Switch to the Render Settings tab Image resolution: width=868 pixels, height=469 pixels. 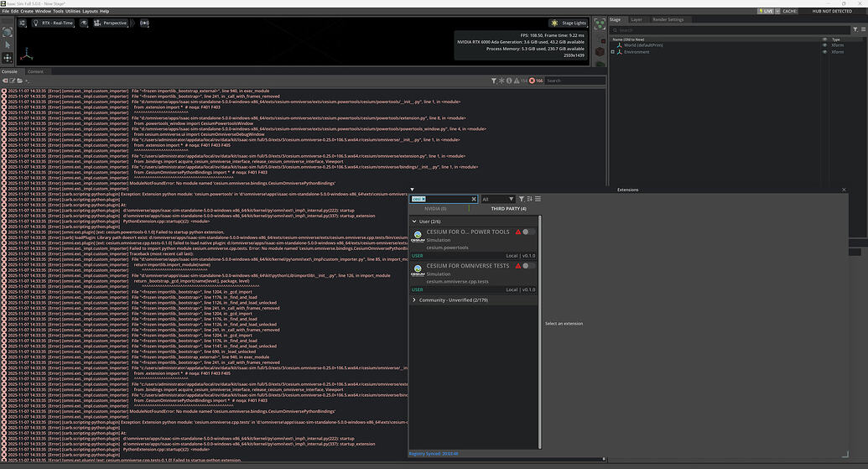tap(668, 19)
